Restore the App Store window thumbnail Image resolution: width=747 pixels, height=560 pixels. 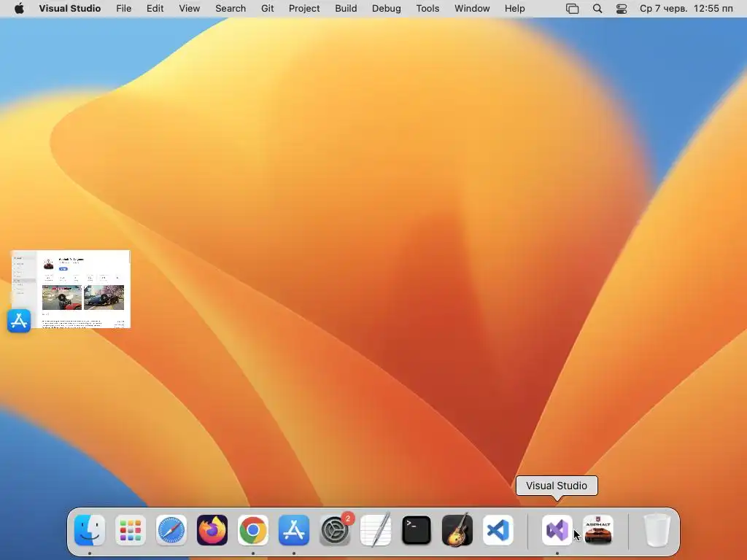click(71, 289)
